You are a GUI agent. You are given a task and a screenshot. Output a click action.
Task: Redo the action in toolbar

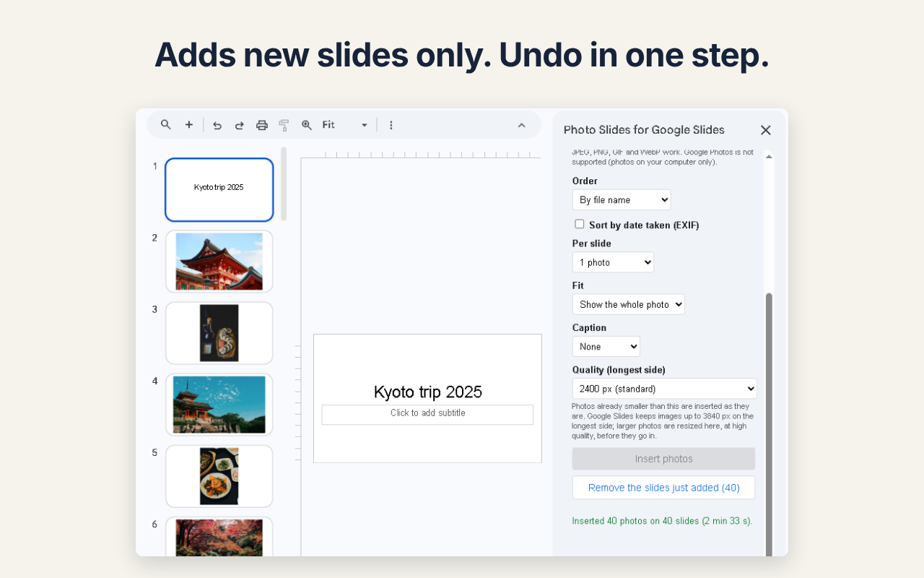click(x=239, y=125)
